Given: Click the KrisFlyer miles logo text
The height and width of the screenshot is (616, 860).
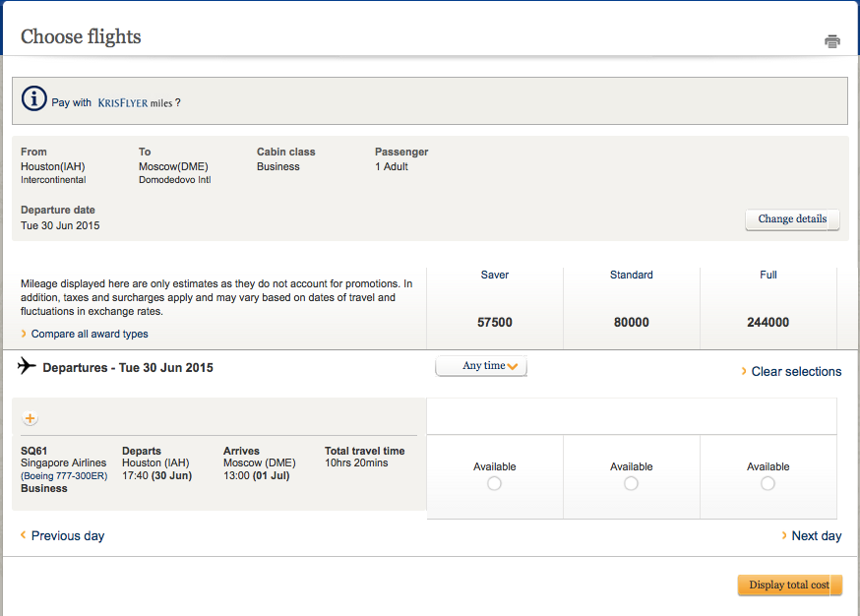Looking at the screenshot, I should pyautogui.click(x=135, y=103).
